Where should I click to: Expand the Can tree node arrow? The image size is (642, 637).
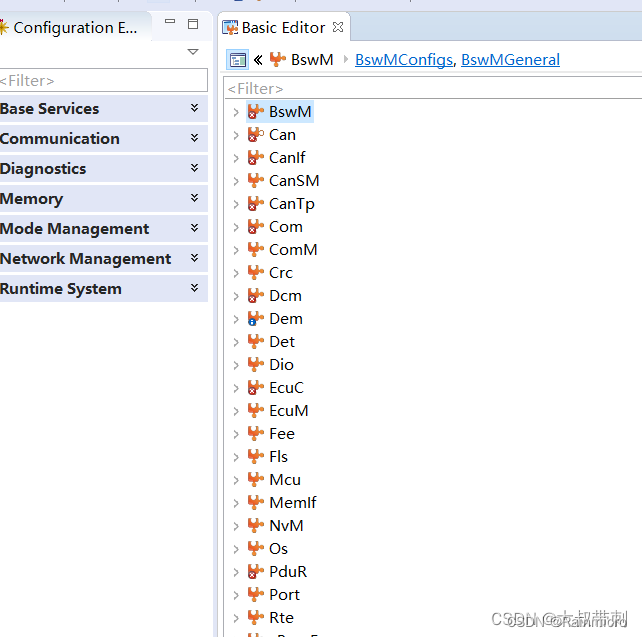[236, 135]
